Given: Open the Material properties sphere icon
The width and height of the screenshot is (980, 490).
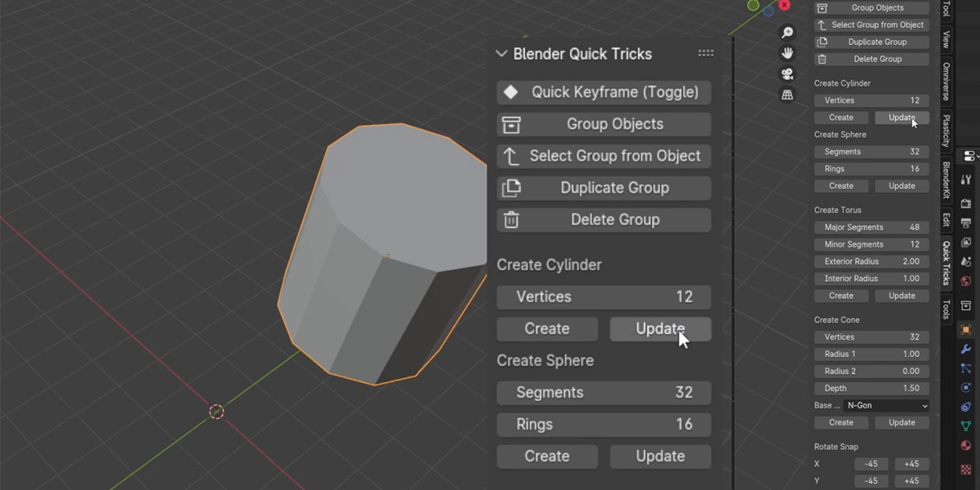Looking at the screenshot, I should pyautogui.click(x=966, y=445).
